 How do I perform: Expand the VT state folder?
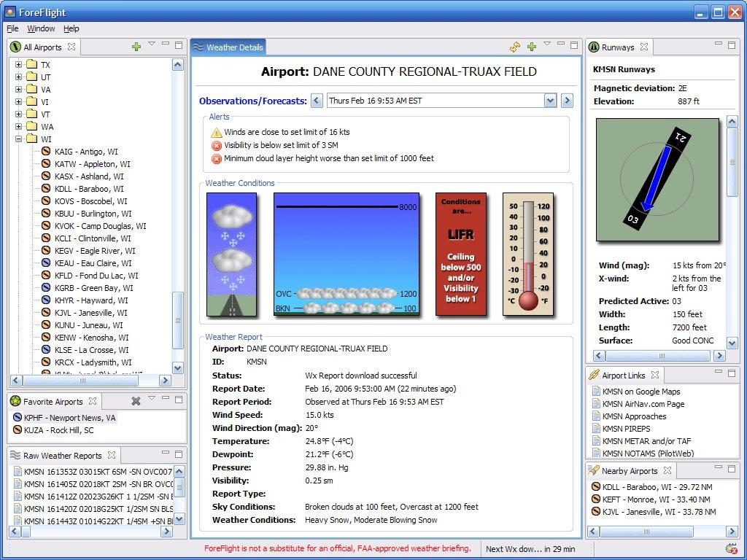(18, 114)
